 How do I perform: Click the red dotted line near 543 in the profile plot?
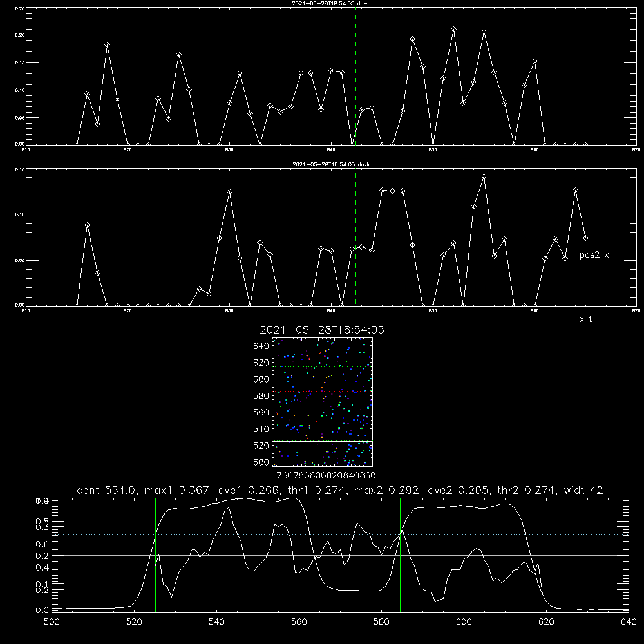(x=229, y=554)
